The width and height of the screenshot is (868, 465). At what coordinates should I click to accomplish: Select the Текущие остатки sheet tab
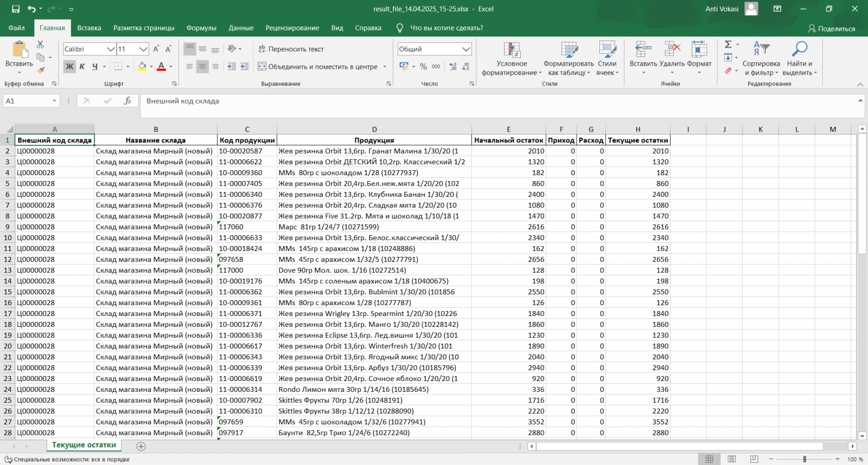[84, 445]
